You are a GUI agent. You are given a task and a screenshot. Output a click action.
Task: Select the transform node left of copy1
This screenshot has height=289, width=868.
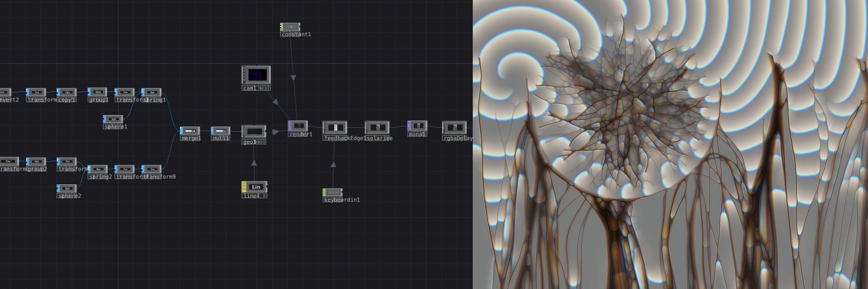[36, 92]
